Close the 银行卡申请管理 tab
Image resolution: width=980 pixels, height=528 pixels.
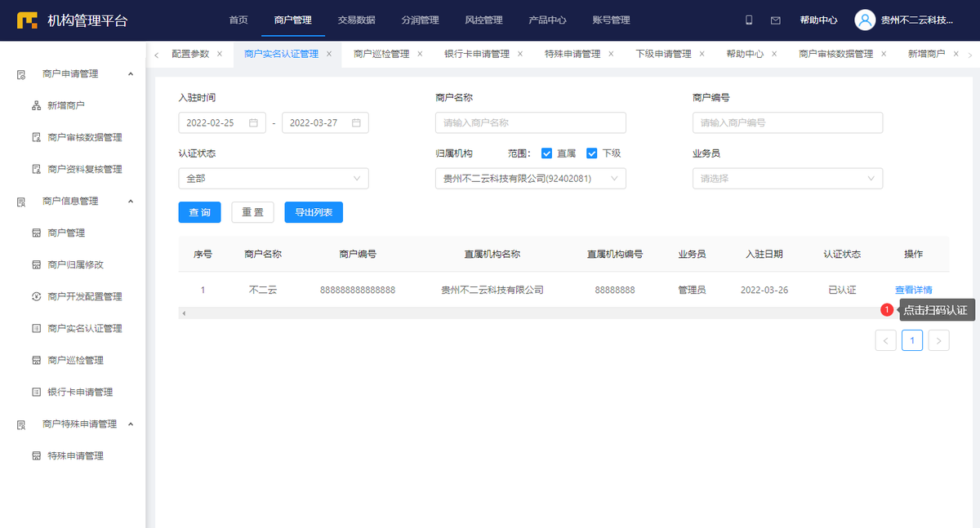(520, 54)
